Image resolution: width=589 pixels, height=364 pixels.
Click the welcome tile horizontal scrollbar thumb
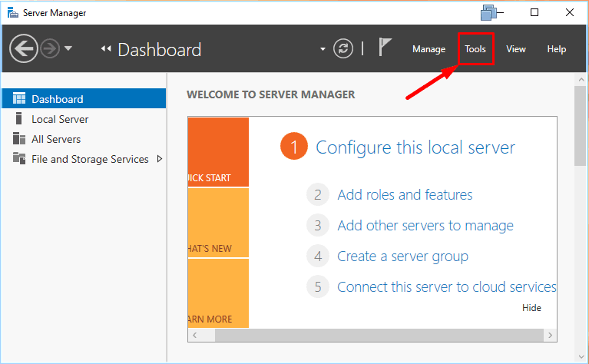point(379,335)
